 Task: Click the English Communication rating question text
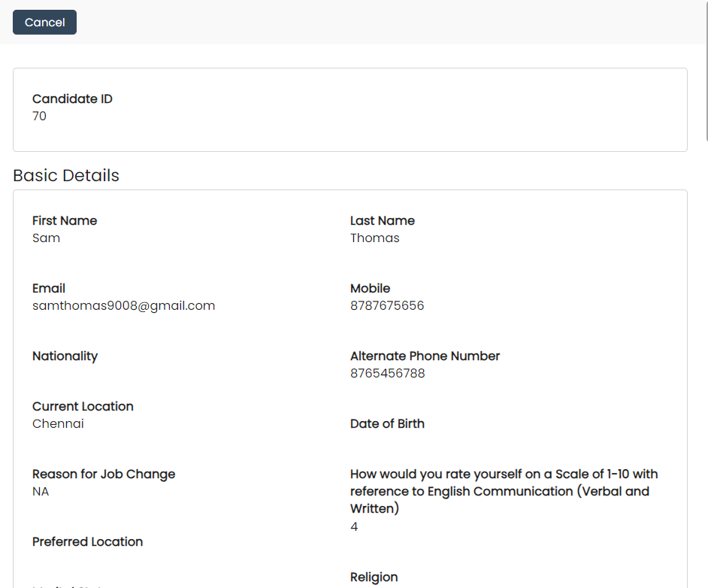tap(504, 491)
